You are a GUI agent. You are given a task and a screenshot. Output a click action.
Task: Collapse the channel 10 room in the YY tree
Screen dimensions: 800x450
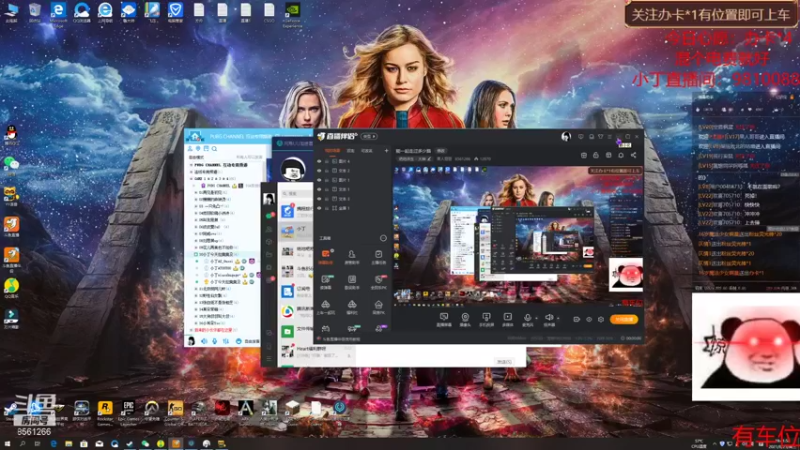[195, 254]
